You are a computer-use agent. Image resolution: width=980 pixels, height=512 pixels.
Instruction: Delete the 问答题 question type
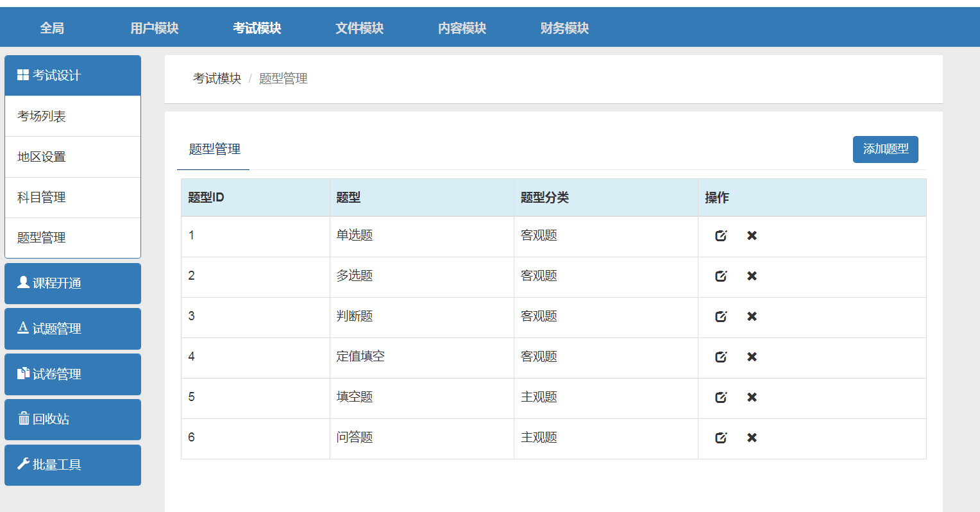[x=752, y=438]
